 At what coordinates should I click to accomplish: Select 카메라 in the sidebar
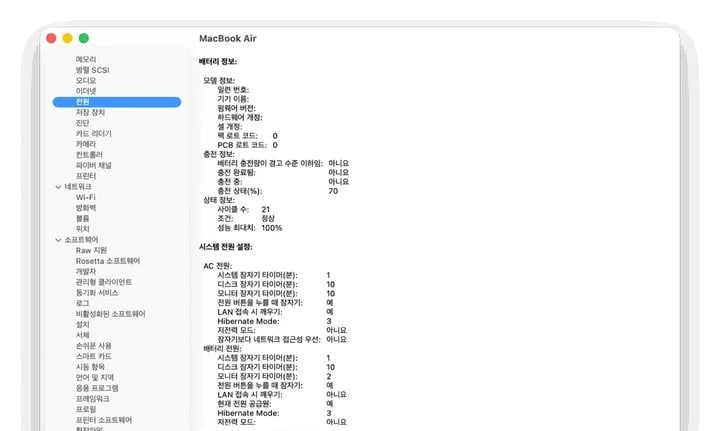86,144
